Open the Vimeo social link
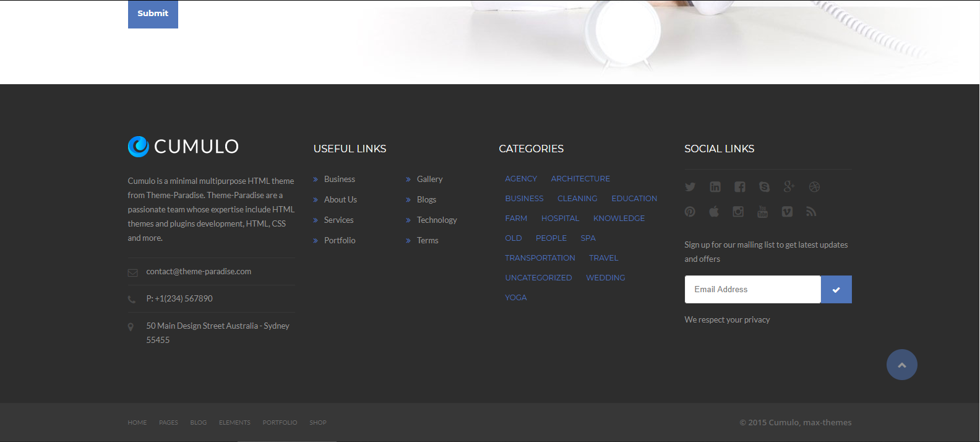Image resolution: width=980 pixels, height=442 pixels. coord(787,212)
